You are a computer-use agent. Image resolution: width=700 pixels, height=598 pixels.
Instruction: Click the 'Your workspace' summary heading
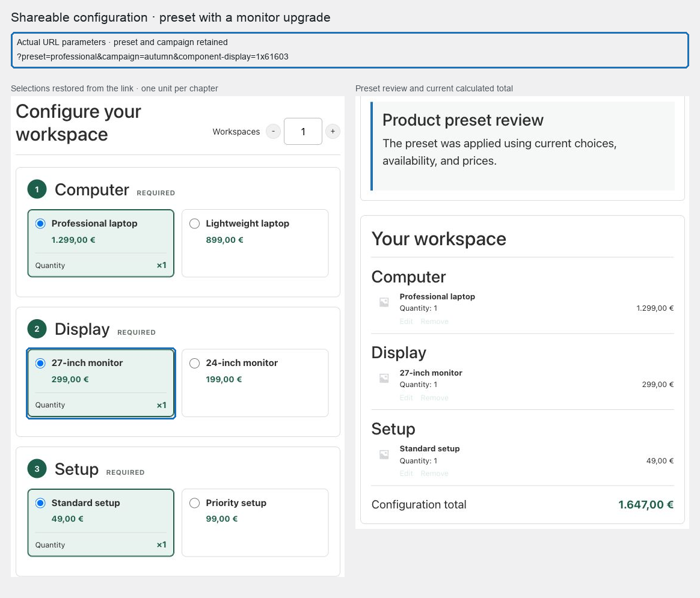[439, 239]
